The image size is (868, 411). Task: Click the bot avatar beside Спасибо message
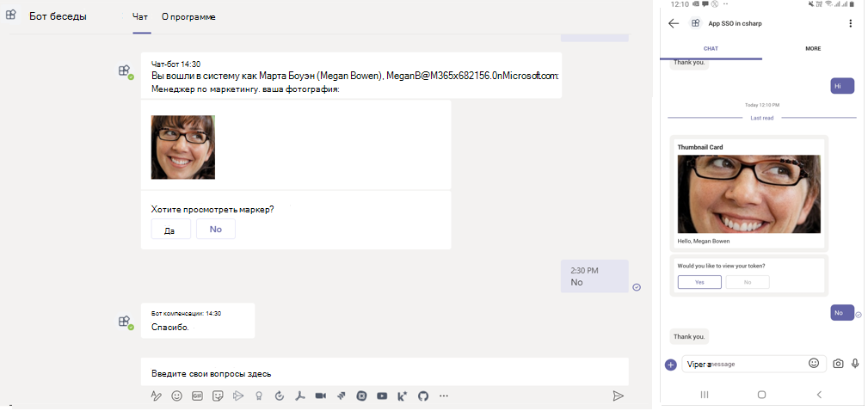(125, 322)
